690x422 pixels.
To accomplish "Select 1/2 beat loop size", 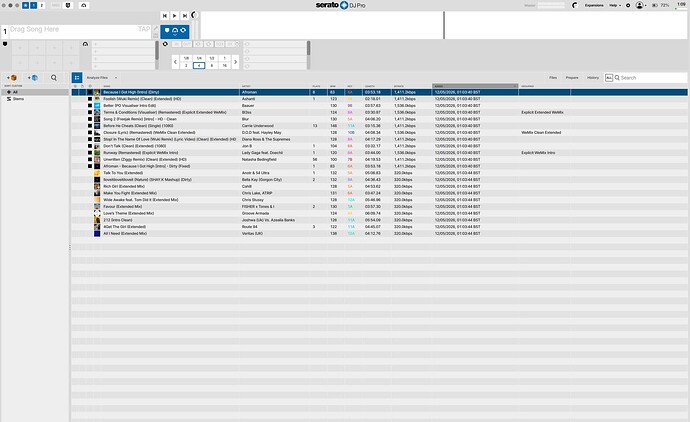I will point(212,58).
